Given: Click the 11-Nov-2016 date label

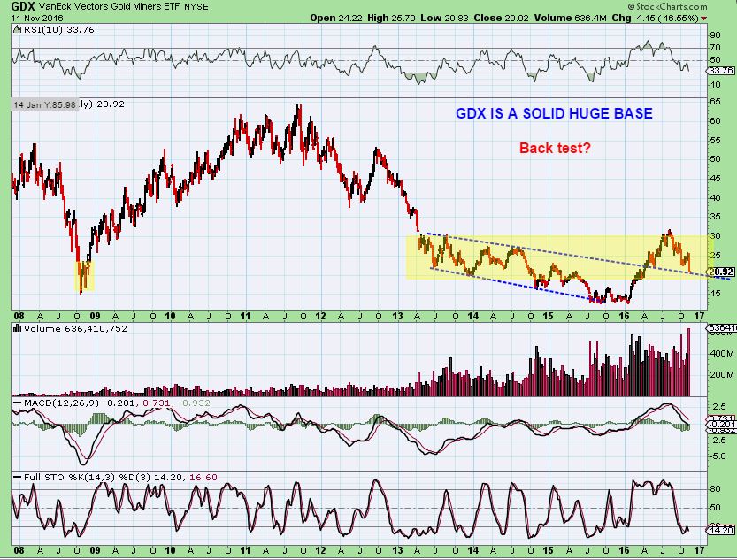Looking at the screenshot, I should (x=37, y=18).
